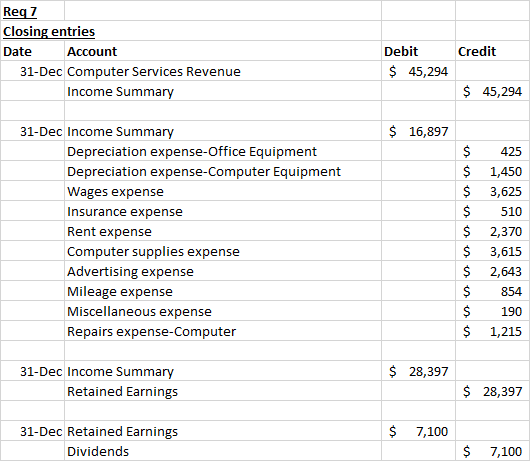Select the 'Date' column header

click(x=32, y=51)
